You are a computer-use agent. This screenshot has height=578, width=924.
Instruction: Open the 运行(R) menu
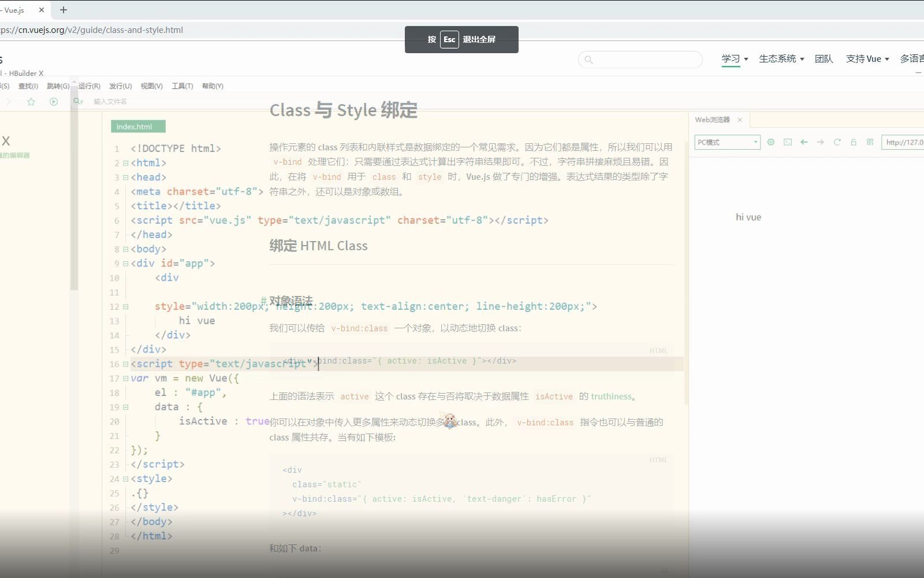90,86
